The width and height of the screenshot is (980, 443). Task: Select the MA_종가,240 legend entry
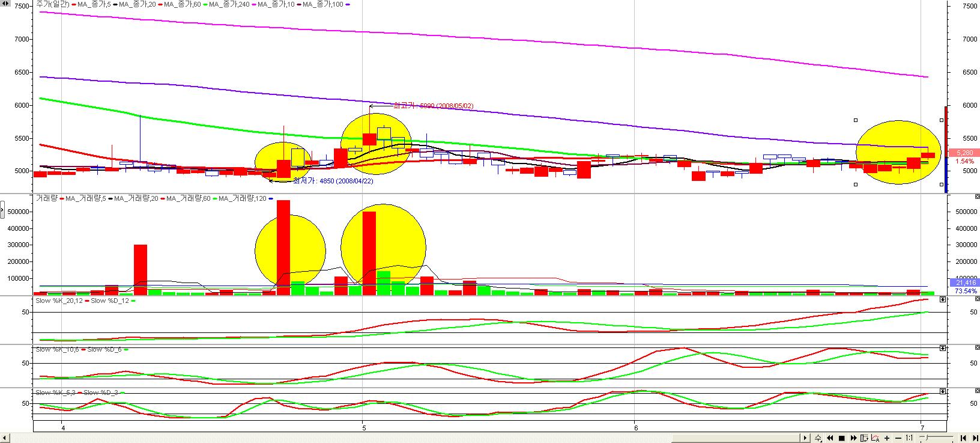coord(231,4)
